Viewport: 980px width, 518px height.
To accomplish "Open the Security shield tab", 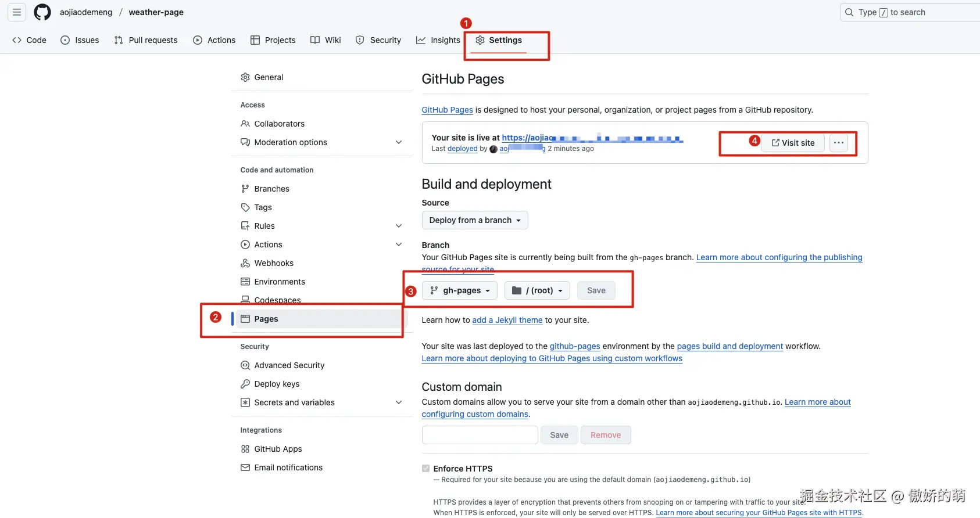I will [x=378, y=40].
